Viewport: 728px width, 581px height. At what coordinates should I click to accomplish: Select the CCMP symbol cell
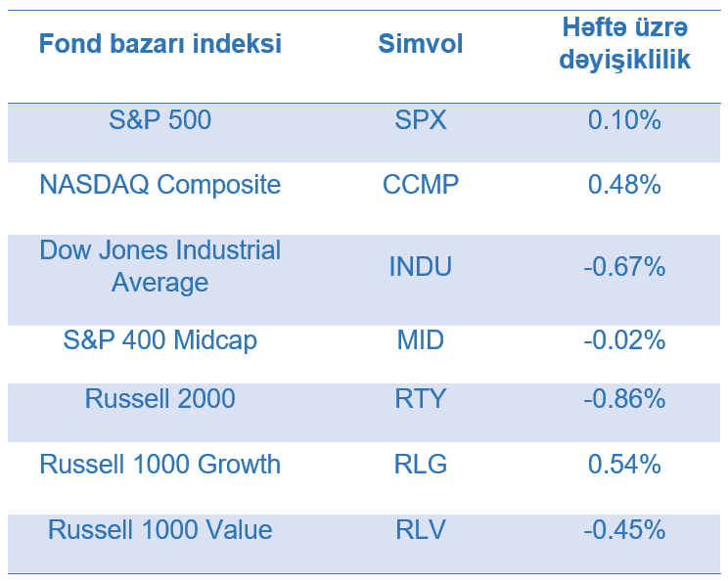click(x=421, y=184)
